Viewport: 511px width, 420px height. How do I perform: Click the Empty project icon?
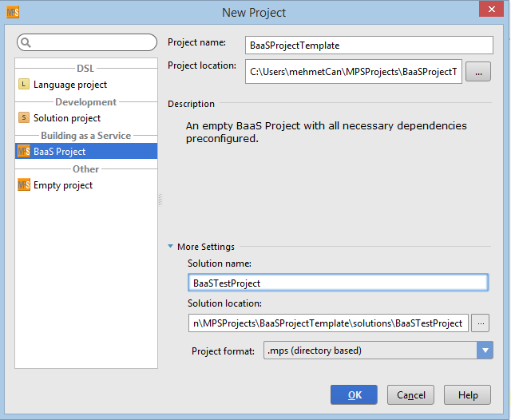(24, 185)
